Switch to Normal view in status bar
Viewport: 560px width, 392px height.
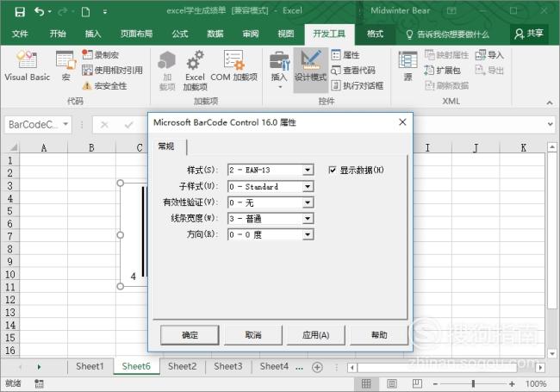(x=366, y=383)
